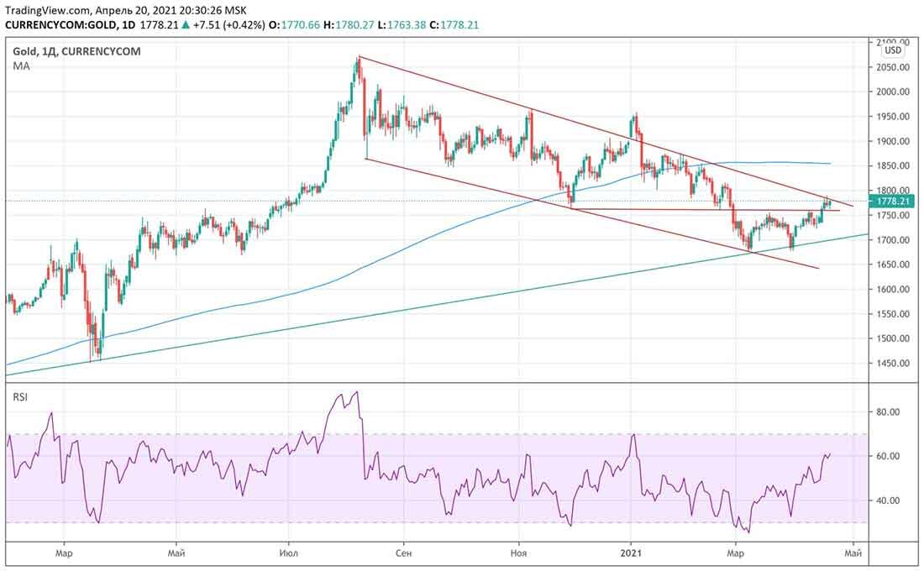
Task: Click the Июл time axis label
Action: click(x=288, y=553)
